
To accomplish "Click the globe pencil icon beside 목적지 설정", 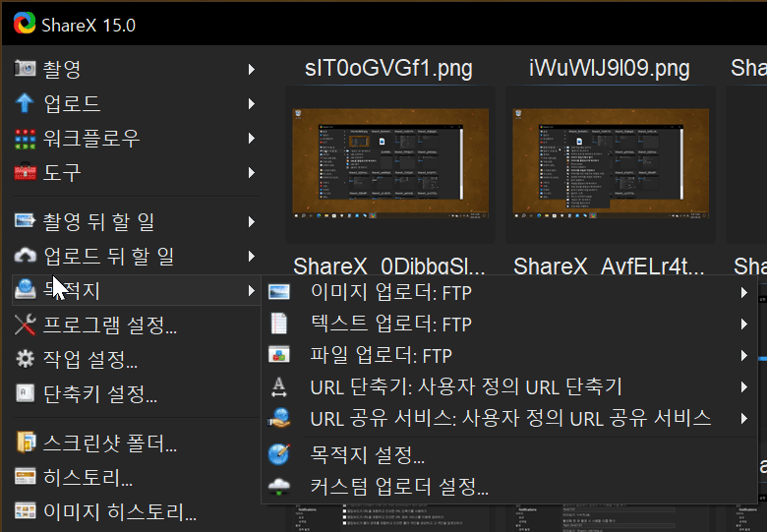I will pos(279,454).
